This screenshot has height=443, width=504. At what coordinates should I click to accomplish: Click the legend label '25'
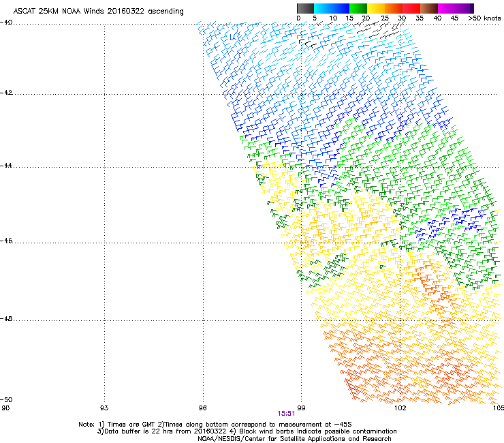pyautogui.click(x=385, y=18)
